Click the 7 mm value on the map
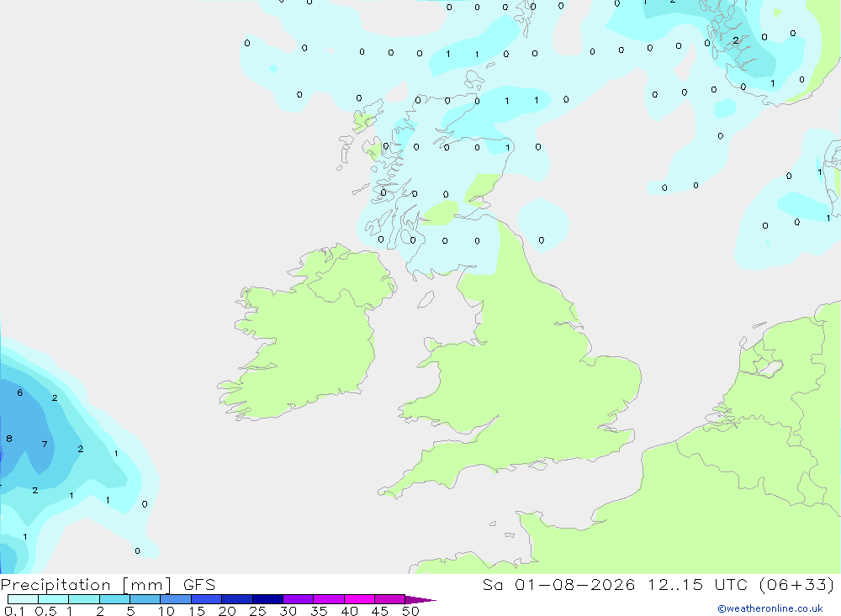This screenshot has width=841, height=616. pyautogui.click(x=45, y=444)
